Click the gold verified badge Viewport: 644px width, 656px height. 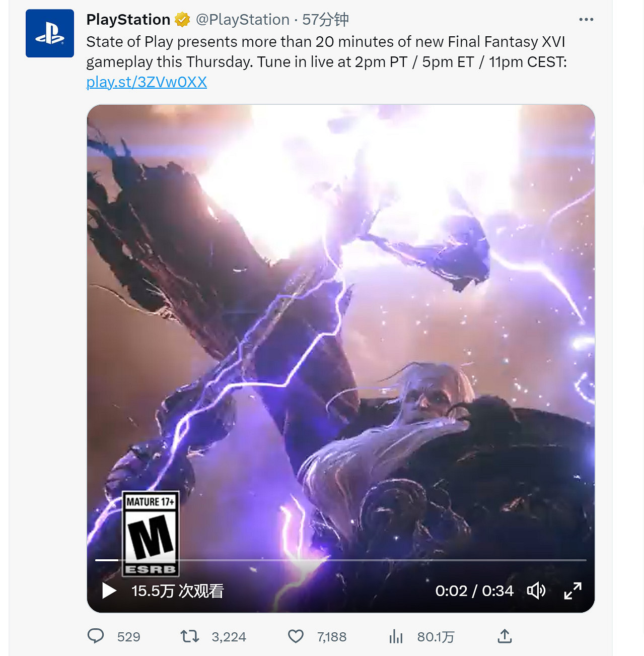[182, 20]
